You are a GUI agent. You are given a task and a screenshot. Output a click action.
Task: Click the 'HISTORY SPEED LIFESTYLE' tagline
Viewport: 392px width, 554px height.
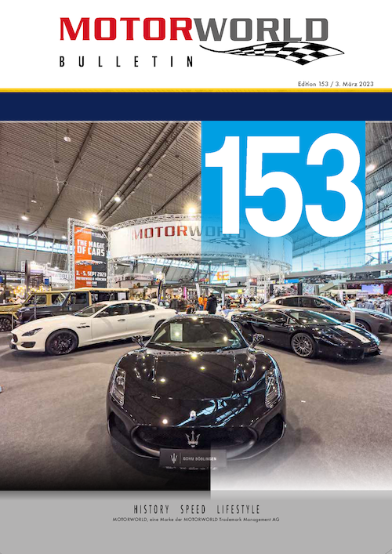(x=197, y=509)
